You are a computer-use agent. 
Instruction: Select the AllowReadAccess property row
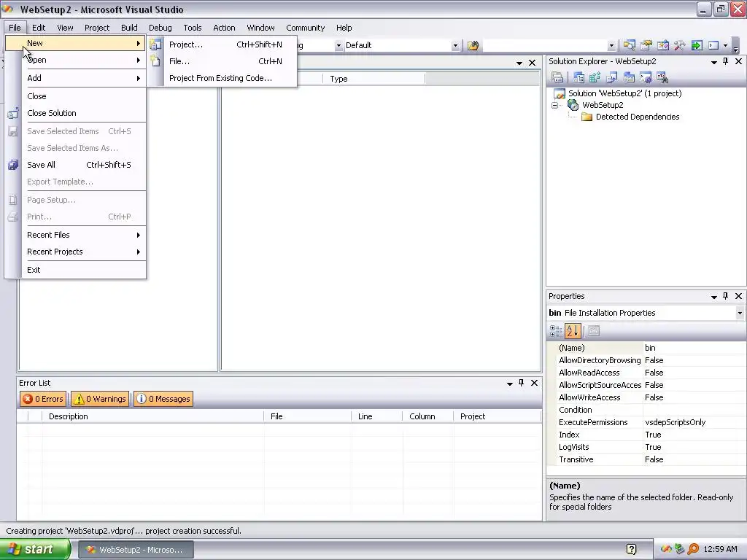pyautogui.click(x=646, y=373)
